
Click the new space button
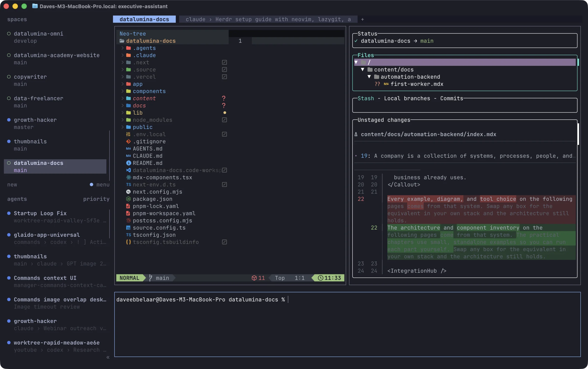click(x=12, y=185)
